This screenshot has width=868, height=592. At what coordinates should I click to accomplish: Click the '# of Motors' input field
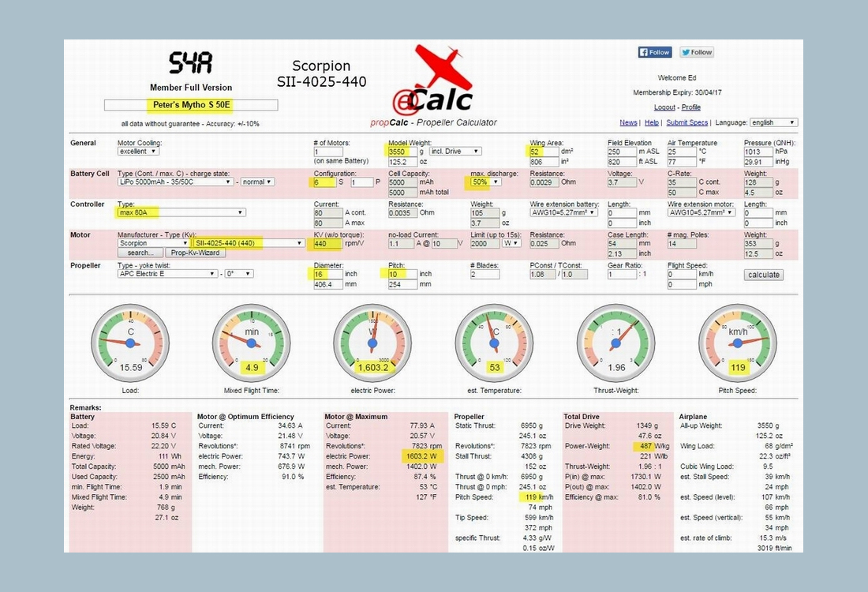point(328,152)
